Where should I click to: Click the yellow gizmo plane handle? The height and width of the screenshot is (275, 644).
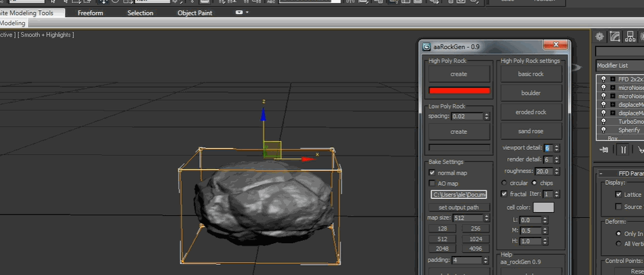click(272, 149)
